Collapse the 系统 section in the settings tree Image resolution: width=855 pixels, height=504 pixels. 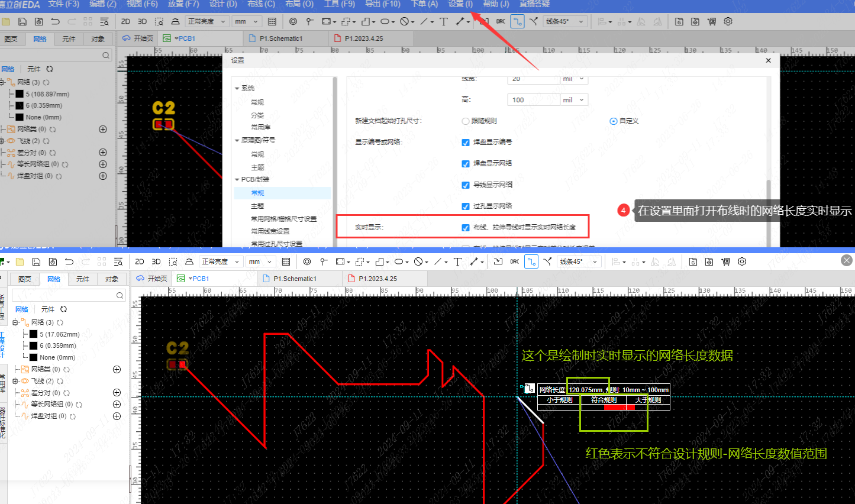pos(237,88)
